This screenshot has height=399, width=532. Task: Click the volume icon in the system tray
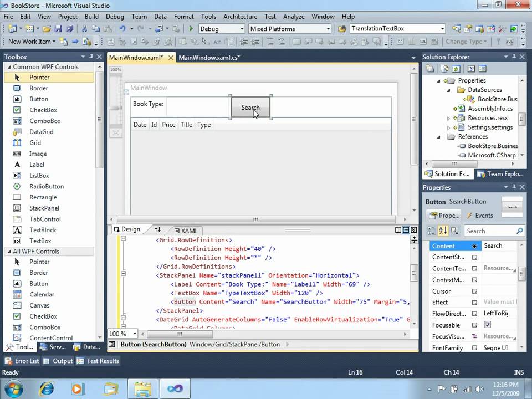tap(479, 389)
